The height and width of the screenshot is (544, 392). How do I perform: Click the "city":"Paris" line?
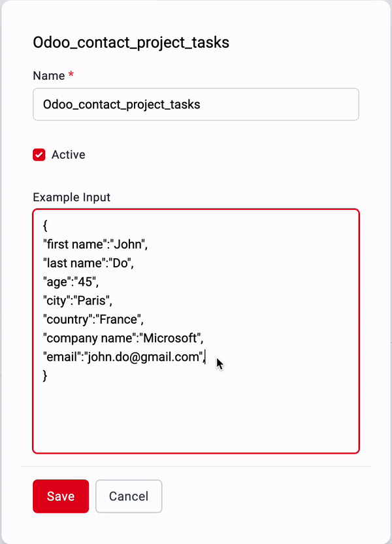78,301
